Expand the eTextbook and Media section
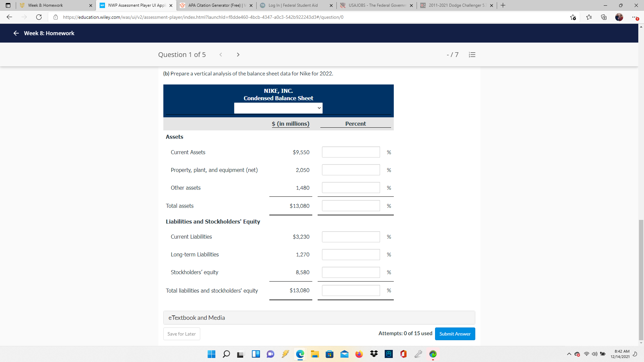Viewport: 644px width, 362px height. [x=196, y=317]
